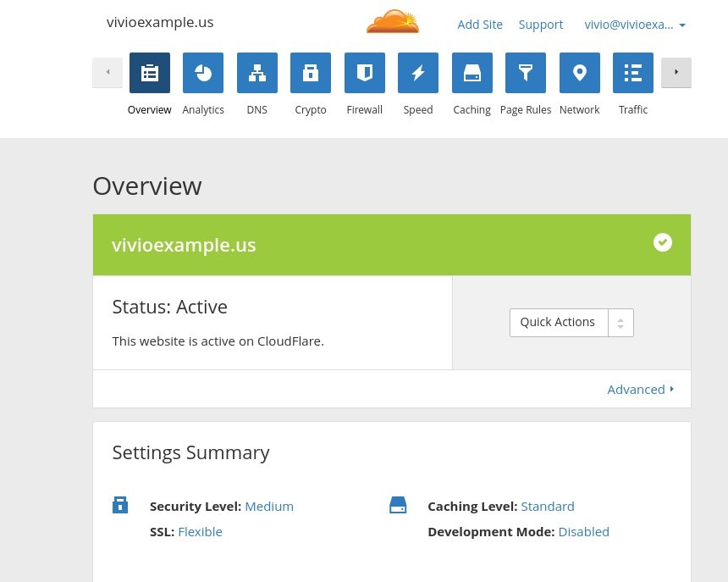Open the Crypto padlock icon

click(311, 73)
